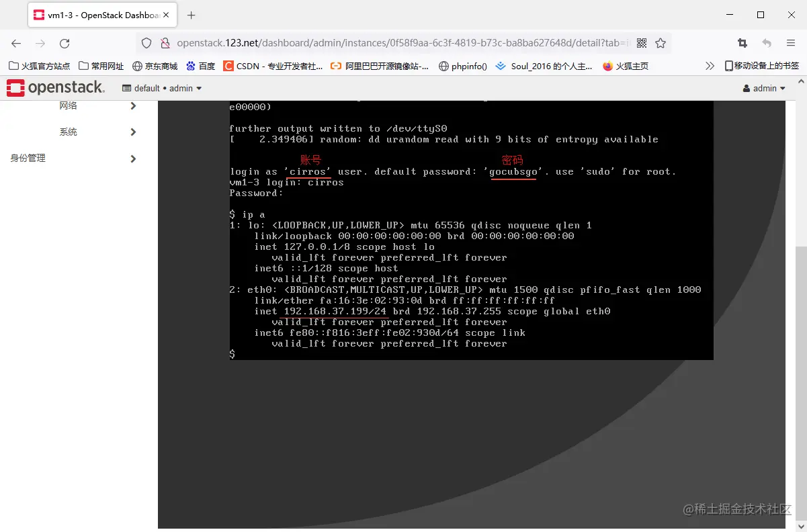
Task: Open the 百度 bookmark
Action: click(x=201, y=66)
